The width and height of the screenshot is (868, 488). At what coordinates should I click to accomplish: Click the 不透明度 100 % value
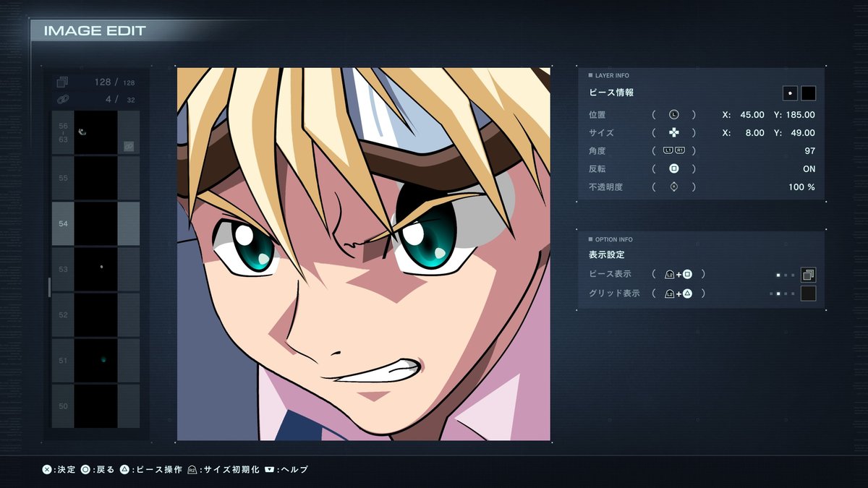[x=801, y=187]
